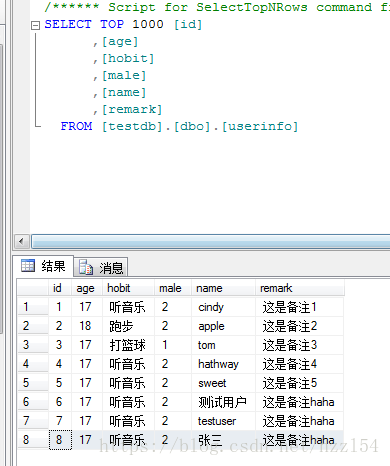Click the remark cell '这是备注2'

300,326
